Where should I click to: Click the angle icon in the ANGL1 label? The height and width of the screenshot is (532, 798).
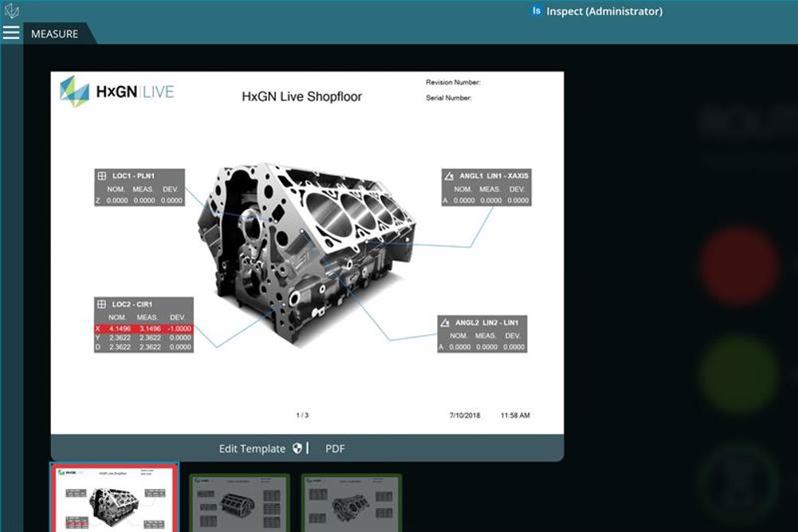coord(449,176)
